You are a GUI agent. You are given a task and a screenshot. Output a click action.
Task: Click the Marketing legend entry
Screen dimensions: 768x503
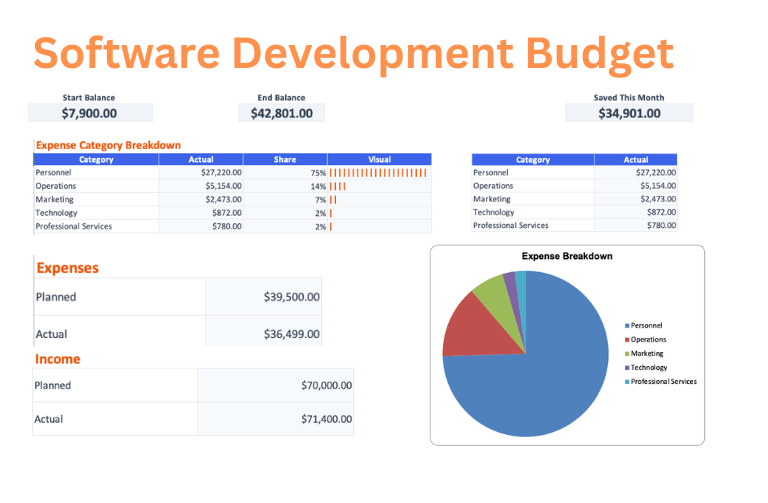click(644, 353)
